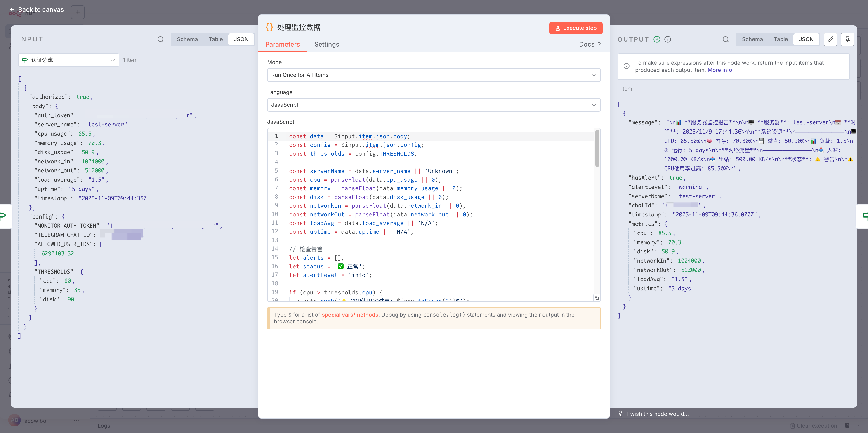
Task: Click the pencil edit output icon
Action: [x=830, y=39]
